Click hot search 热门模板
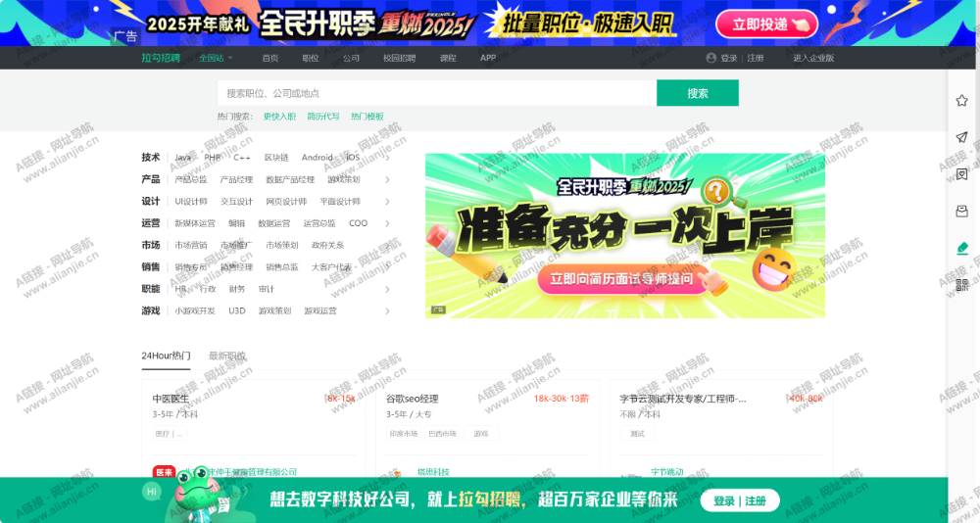Image resolution: width=980 pixels, height=523 pixels. (x=367, y=117)
